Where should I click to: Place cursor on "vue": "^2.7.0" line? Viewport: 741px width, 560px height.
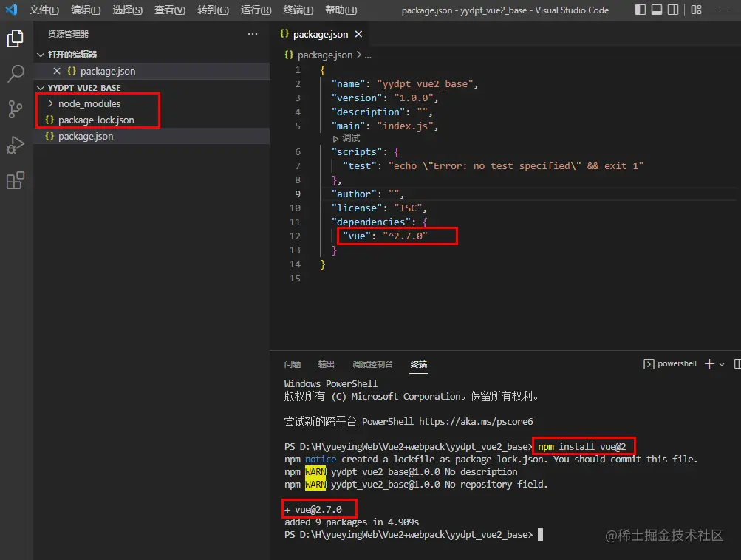tap(385, 236)
